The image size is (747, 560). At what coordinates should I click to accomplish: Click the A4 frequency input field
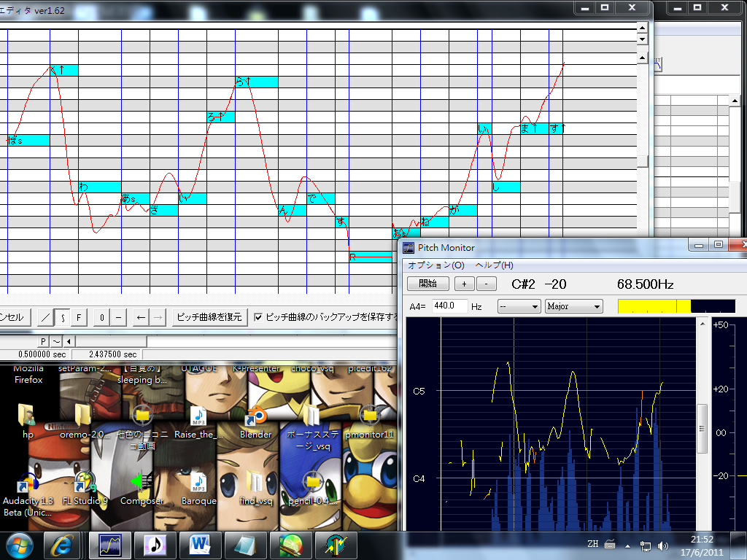[x=449, y=306]
